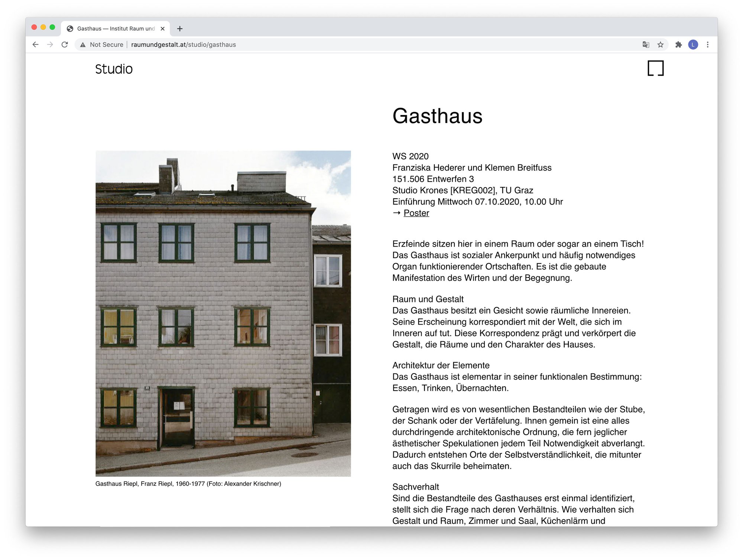Open a new browser tab

tap(180, 29)
